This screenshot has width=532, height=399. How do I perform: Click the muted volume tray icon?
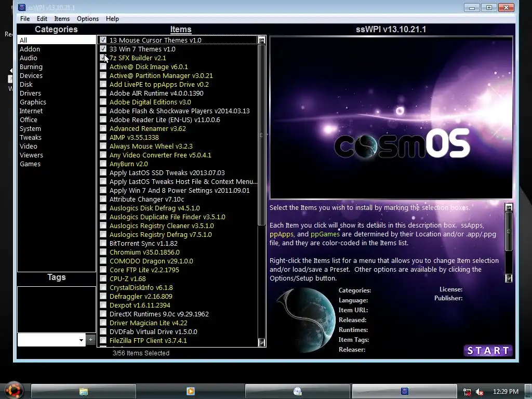(x=479, y=392)
